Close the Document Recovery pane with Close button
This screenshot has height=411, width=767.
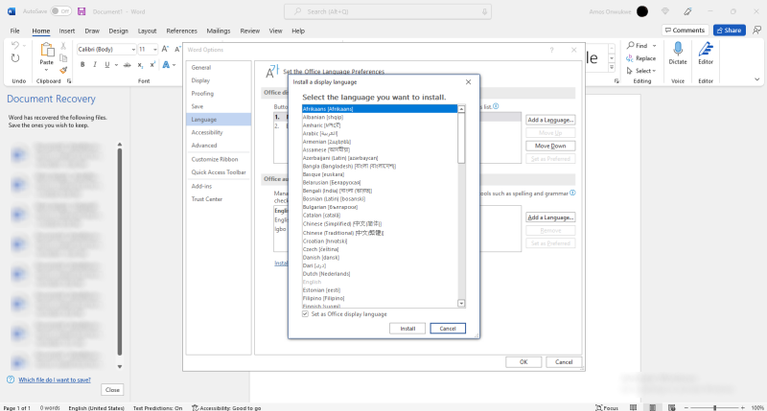coord(113,390)
